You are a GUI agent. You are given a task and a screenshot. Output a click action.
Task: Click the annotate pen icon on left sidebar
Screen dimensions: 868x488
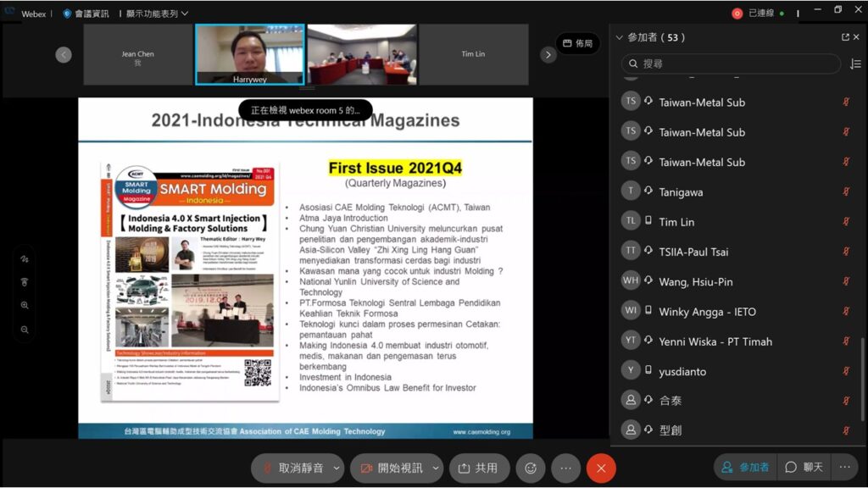coord(25,258)
